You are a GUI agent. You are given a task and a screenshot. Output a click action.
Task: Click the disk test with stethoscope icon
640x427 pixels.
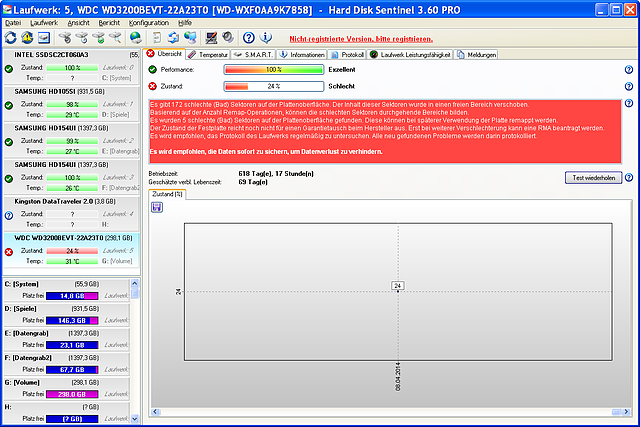(x=65, y=38)
